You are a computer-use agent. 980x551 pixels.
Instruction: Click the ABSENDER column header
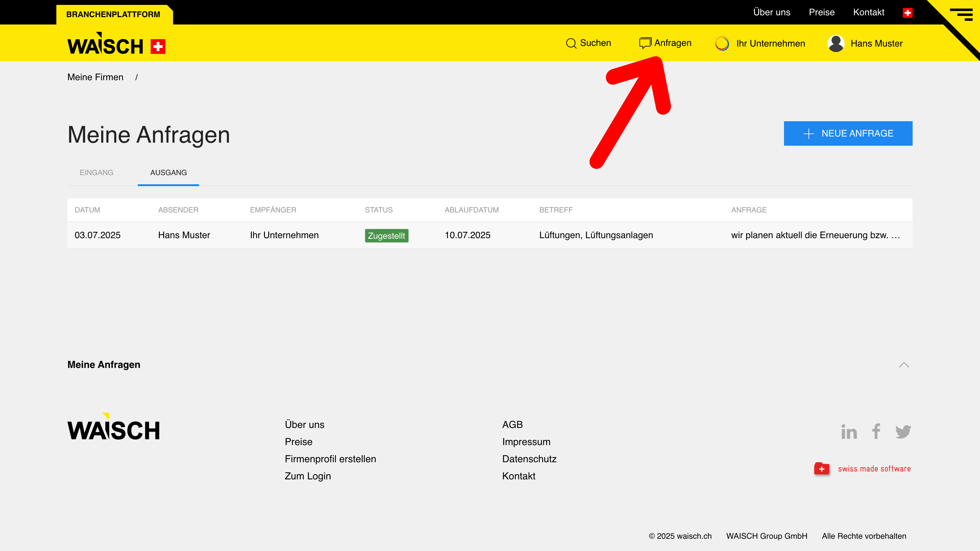tap(178, 210)
